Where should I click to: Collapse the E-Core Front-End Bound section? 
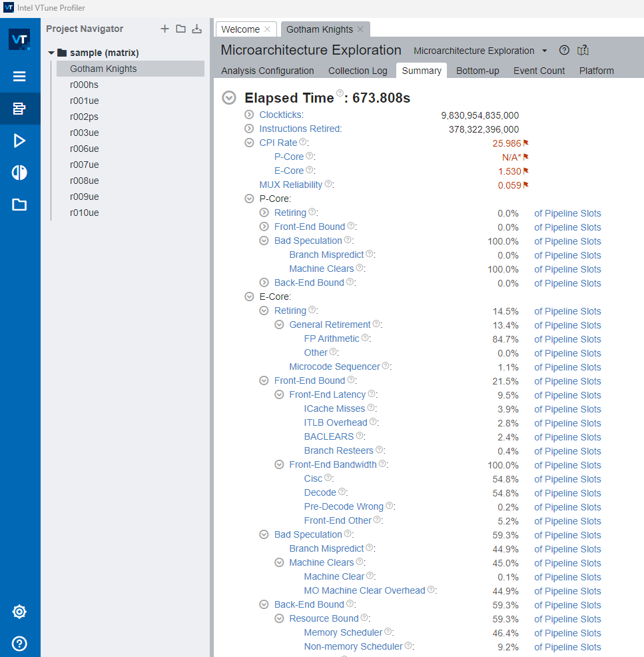point(264,380)
